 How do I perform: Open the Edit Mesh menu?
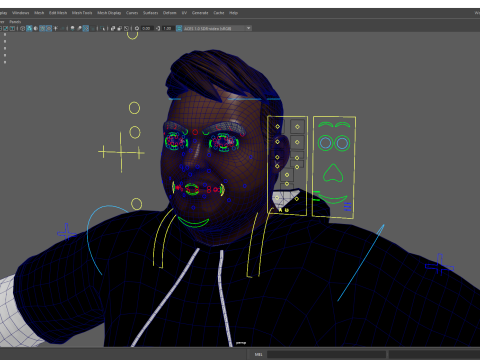tap(58, 13)
